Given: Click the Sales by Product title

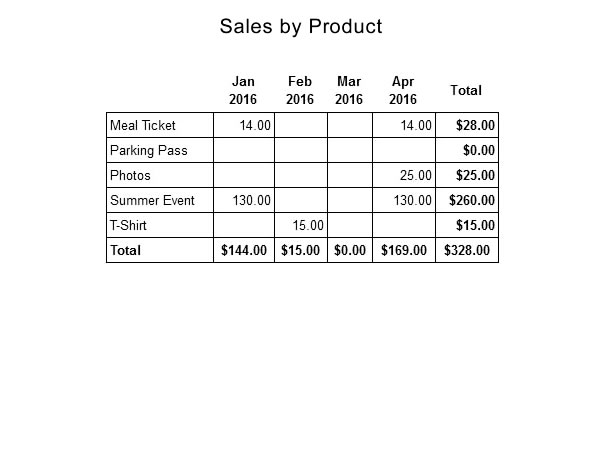Looking at the screenshot, I should [301, 27].
